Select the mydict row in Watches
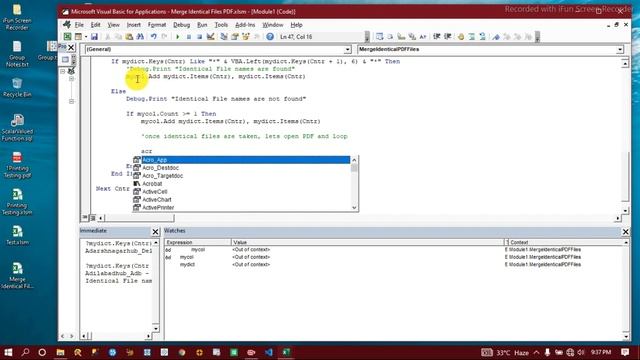This screenshot has height=360, width=640. point(394,264)
